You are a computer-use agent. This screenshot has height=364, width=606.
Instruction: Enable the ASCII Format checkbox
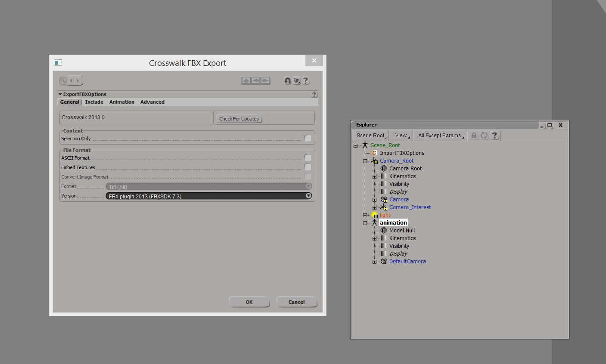click(308, 158)
